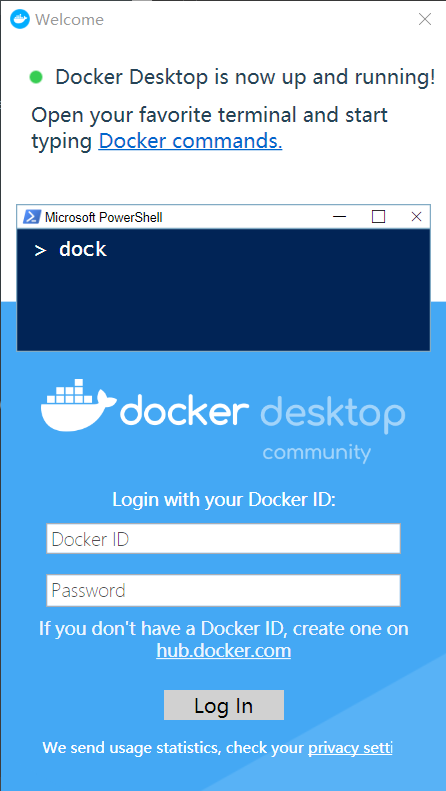The height and width of the screenshot is (791, 446).
Task: Minimize the Microsoft PowerShell demo window
Action: 340,217
